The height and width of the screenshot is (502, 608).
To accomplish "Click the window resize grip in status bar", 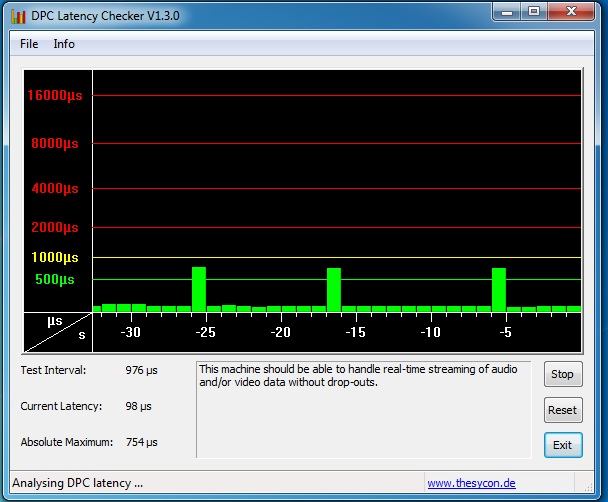I will pyautogui.click(x=588, y=487).
